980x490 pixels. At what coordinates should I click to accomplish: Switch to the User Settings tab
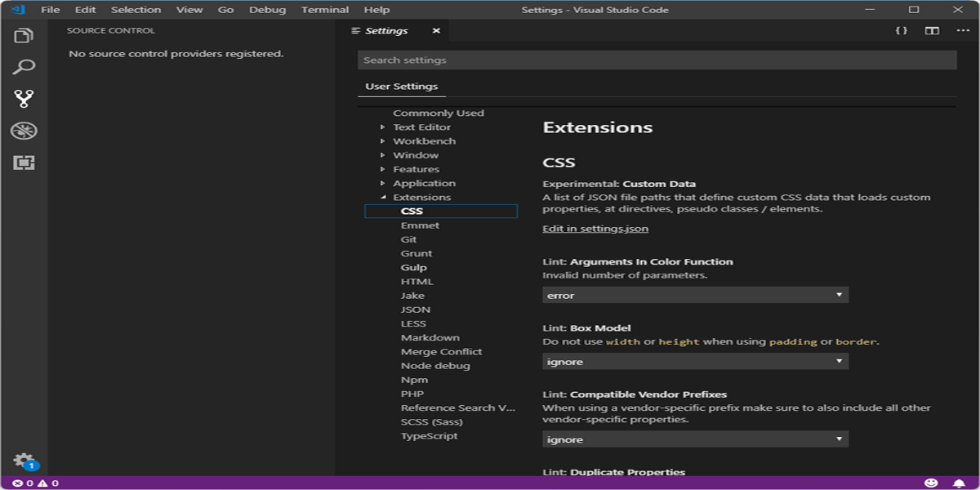tap(401, 85)
